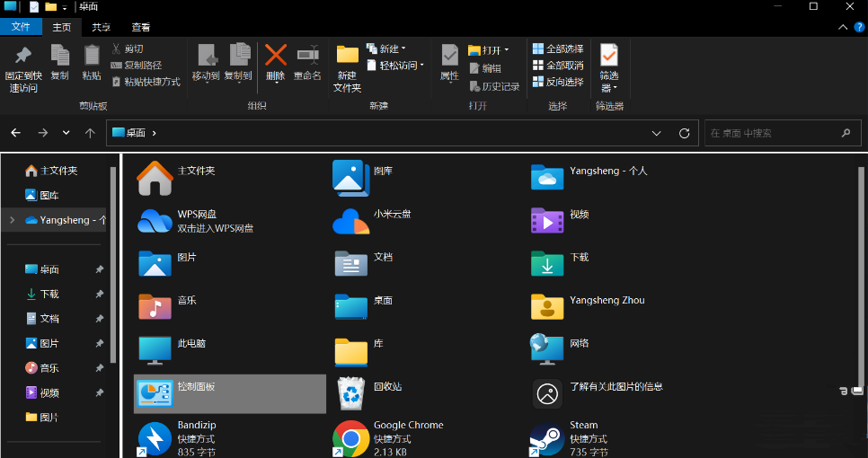Viewport: 868px width, 458px height.
Task: Open the address bar history dropdown
Action: [657, 133]
